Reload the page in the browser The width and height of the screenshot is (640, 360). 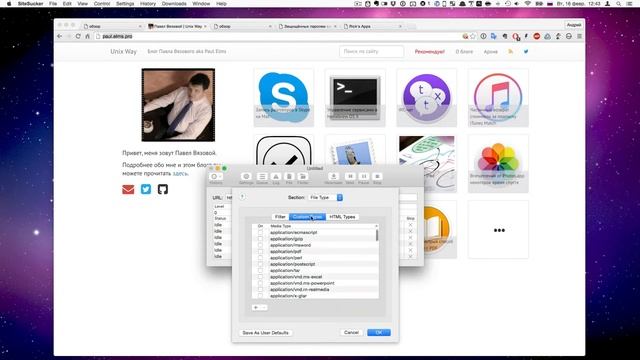coord(78,36)
